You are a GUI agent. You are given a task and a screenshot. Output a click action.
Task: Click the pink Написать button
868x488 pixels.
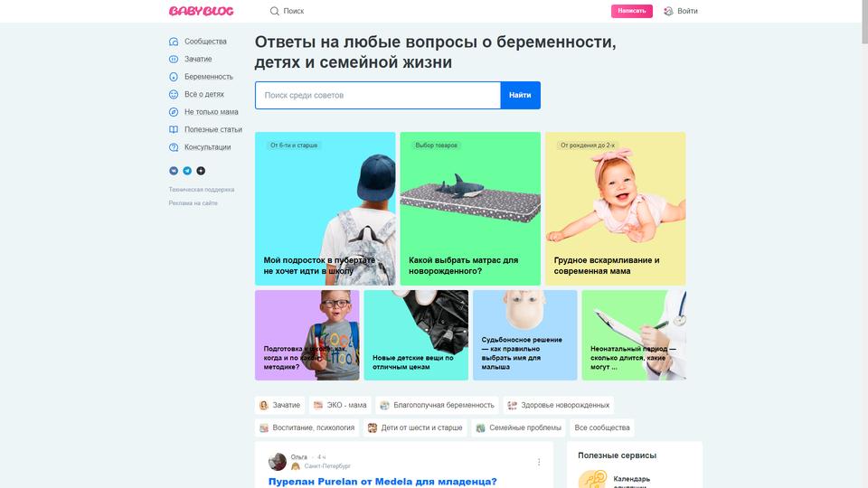pos(632,11)
